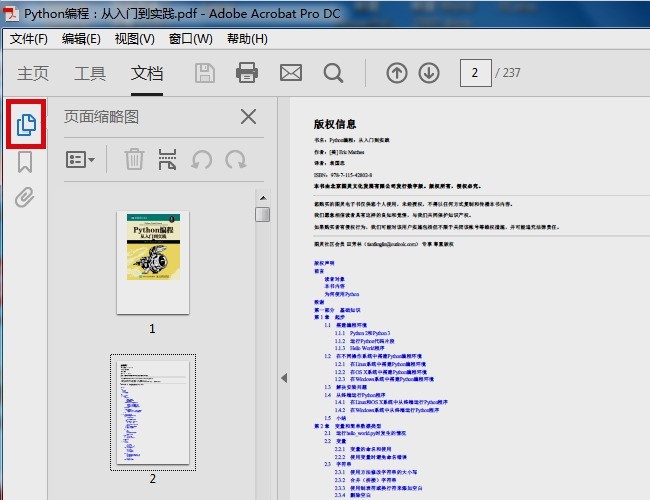Print the document with the printer icon

(248, 73)
